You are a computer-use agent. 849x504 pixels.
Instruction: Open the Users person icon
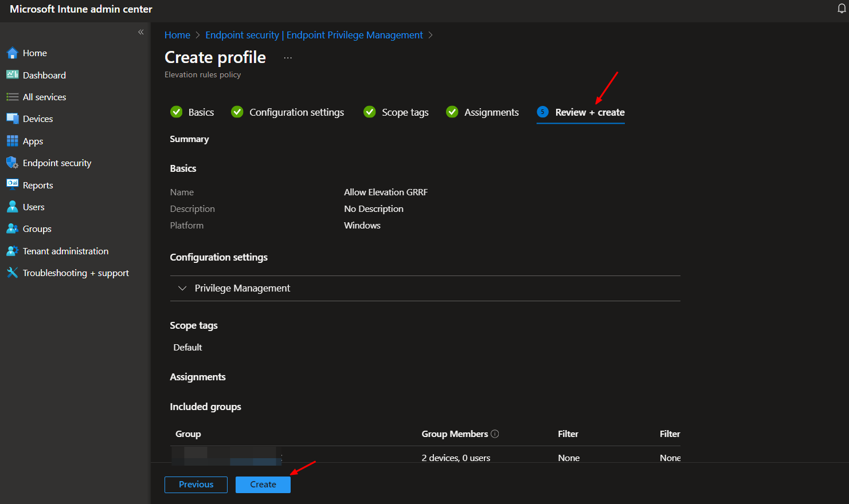pyautogui.click(x=12, y=207)
